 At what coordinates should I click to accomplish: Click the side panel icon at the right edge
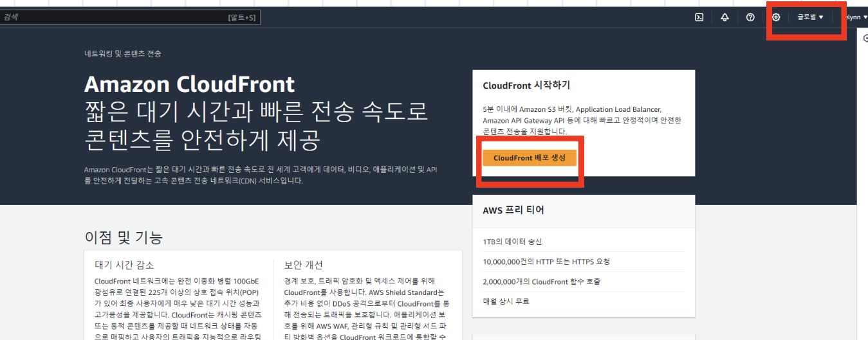click(x=865, y=39)
